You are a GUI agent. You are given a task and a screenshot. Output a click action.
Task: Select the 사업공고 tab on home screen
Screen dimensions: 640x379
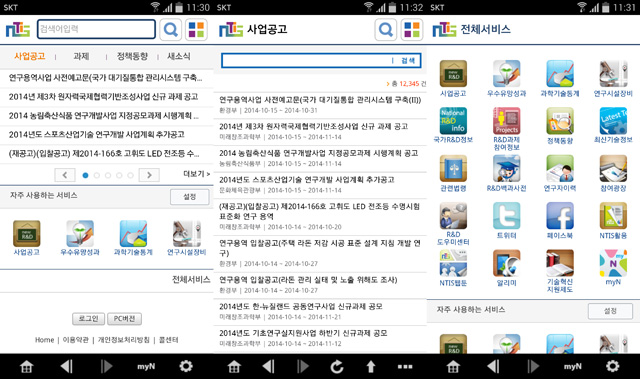[x=29, y=56]
